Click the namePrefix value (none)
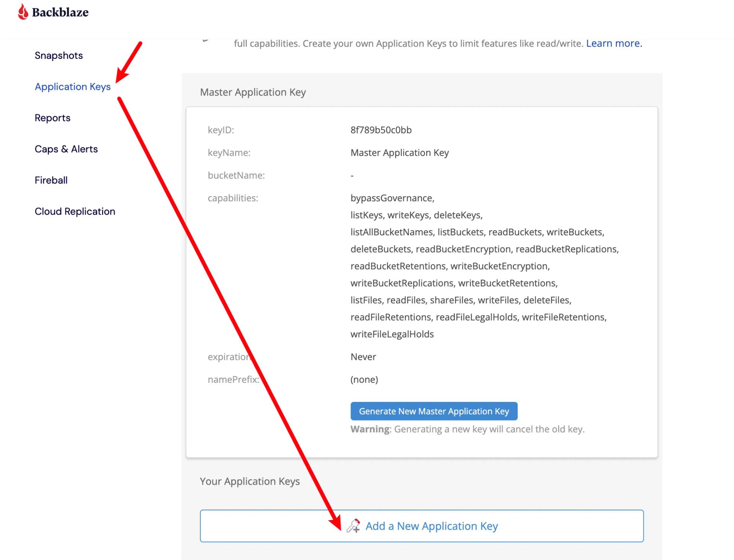 click(364, 379)
